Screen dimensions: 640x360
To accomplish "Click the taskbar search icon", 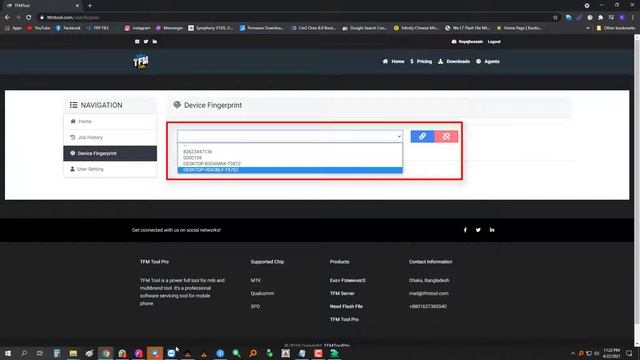I will pyautogui.click(x=24, y=353).
